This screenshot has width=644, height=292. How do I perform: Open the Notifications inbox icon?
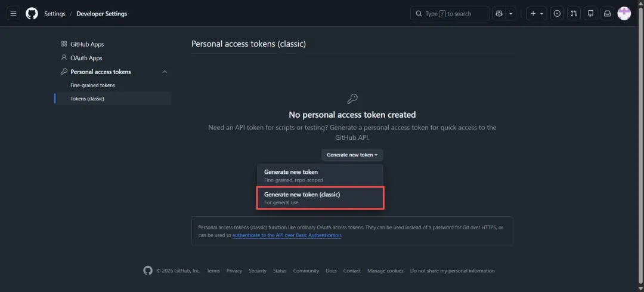(x=607, y=14)
